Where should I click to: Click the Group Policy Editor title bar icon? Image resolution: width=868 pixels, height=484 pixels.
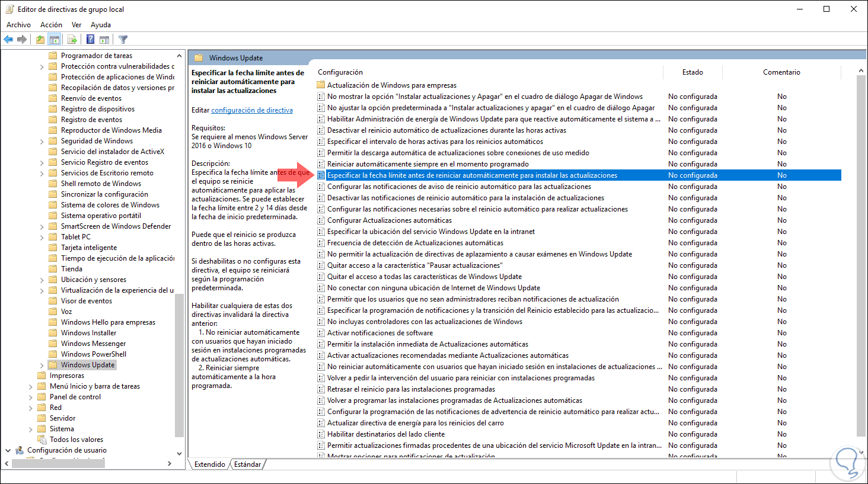click(9, 9)
